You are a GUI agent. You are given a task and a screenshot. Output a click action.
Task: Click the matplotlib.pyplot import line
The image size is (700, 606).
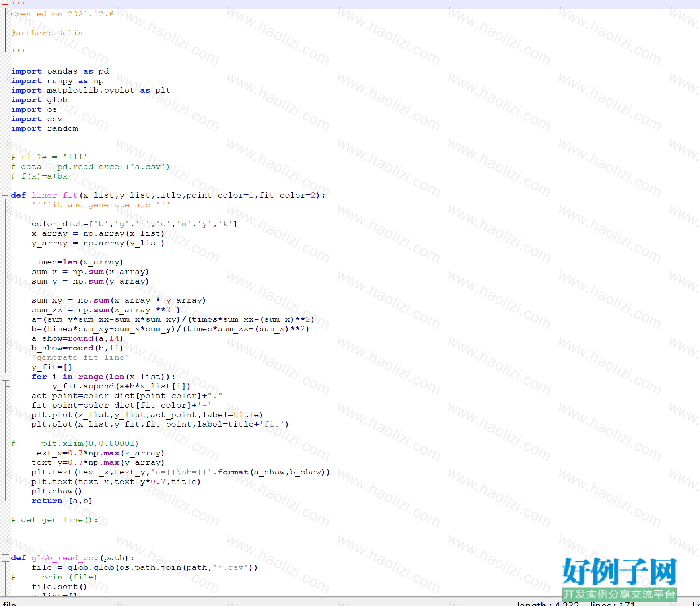(91, 90)
